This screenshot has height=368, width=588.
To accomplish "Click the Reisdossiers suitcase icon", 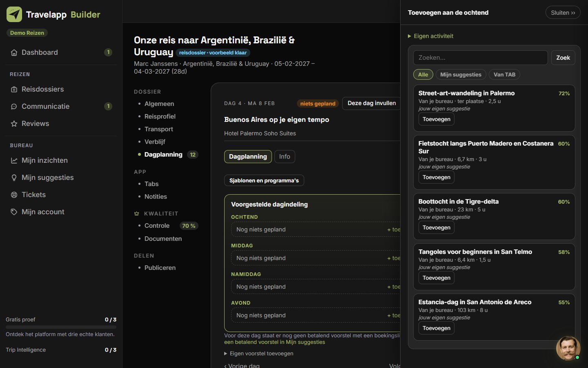I will pyautogui.click(x=14, y=89).
